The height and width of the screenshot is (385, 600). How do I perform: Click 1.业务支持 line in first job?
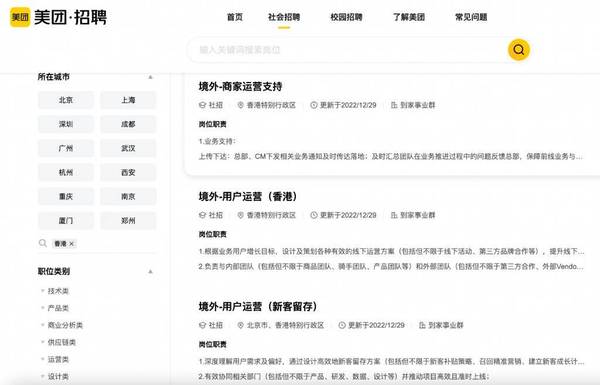point(217,141)
